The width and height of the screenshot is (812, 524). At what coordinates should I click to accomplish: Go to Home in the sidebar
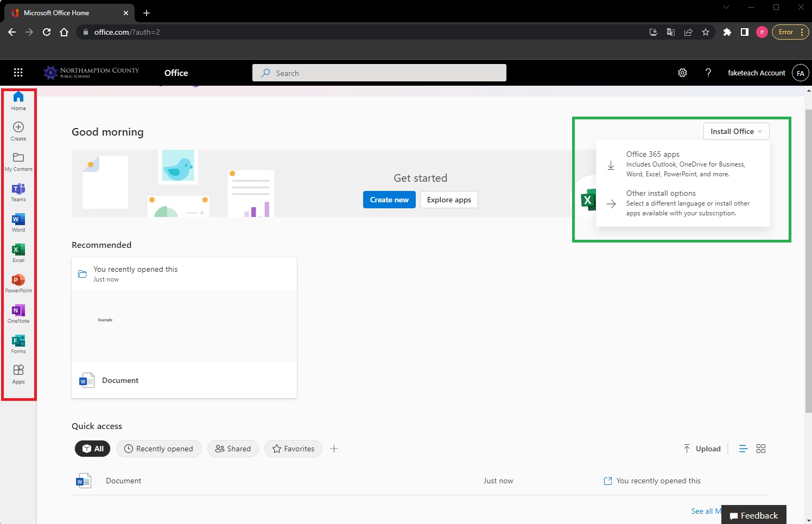pyautogui.click(x=18, y=101)
